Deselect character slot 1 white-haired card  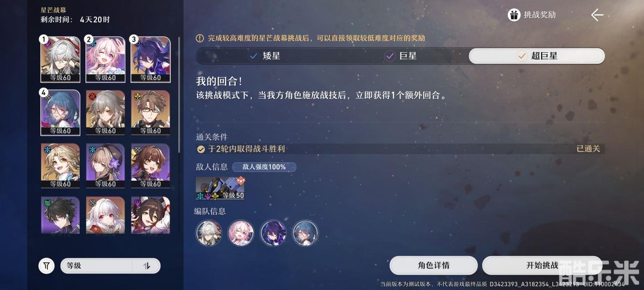pos(60,59)
